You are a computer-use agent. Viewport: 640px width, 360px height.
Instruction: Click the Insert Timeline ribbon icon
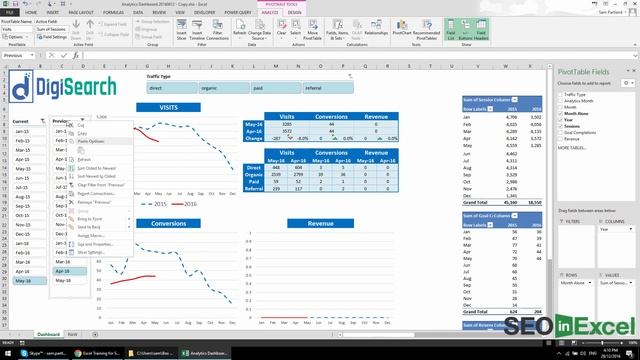197,29
